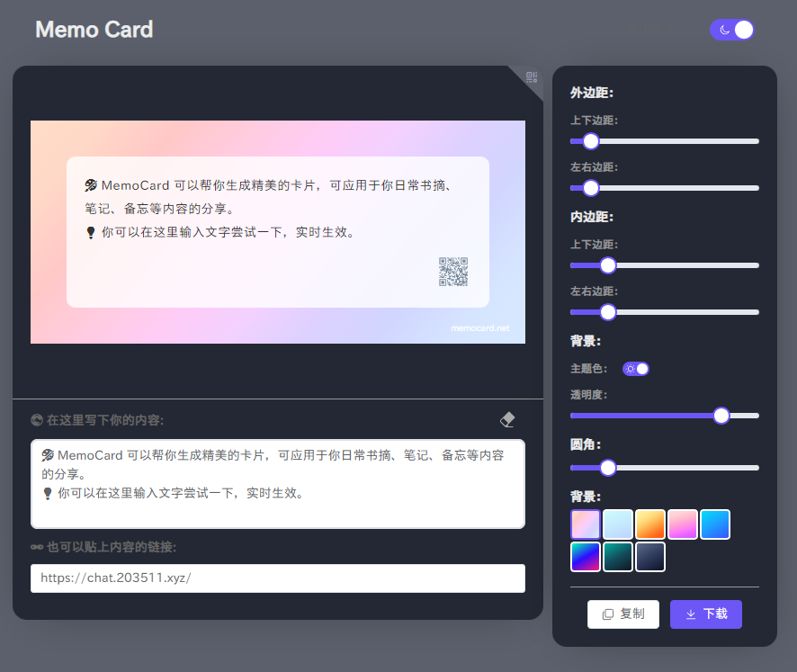This screenshot has height=672, width=797.
Task: Adjust the 内边距 上下边距 slider
Action: point(665,265)
